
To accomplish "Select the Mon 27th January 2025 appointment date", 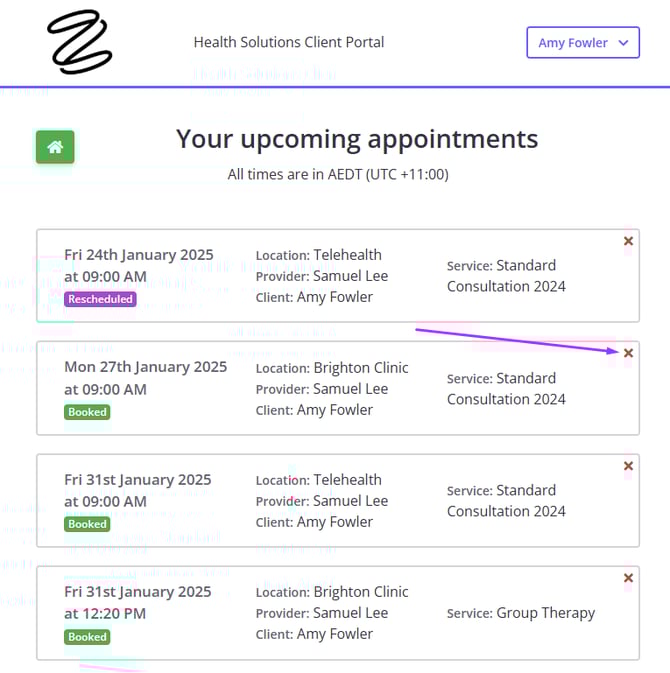I will [145, 367].
